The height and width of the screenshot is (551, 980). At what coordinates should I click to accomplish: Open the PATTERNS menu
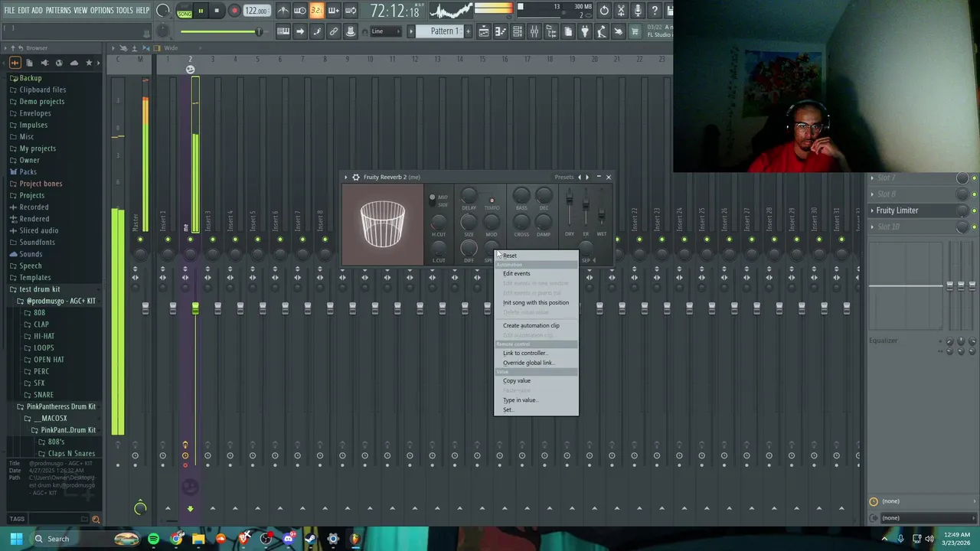(58, 11)
